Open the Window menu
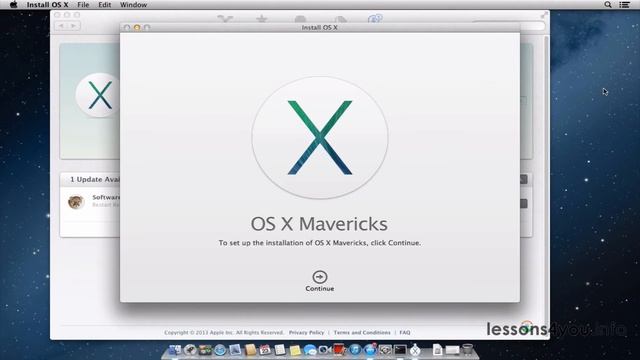Image resolution: width=640 pixels, height=360 pixels. [133, 5]
